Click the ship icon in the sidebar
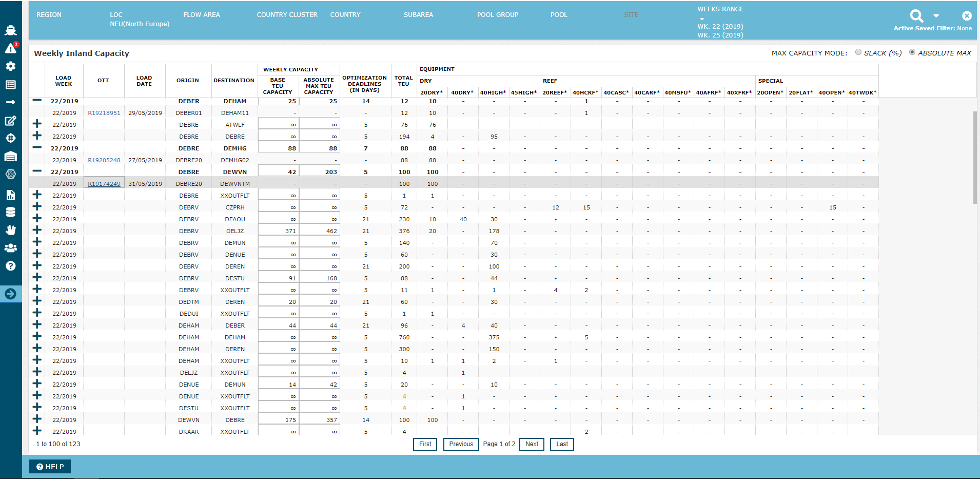Viewport: 980px width, 479px height. 10,30
